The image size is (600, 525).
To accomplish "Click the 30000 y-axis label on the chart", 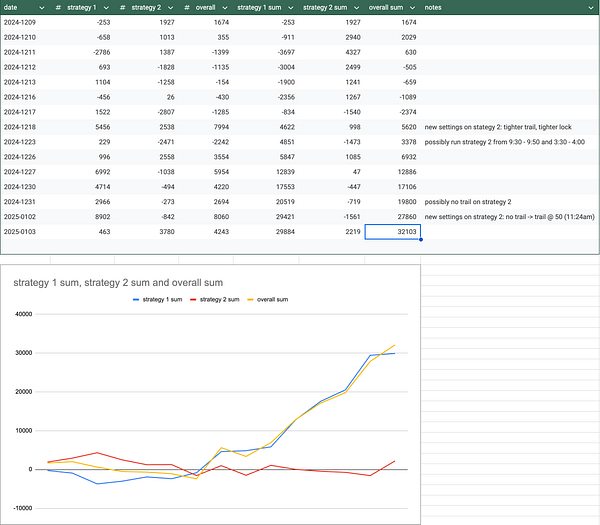I will tap(23, 353).
